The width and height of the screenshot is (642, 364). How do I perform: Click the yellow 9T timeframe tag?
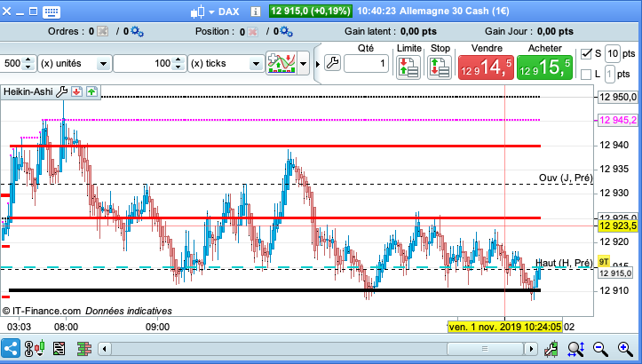point(604,261)
